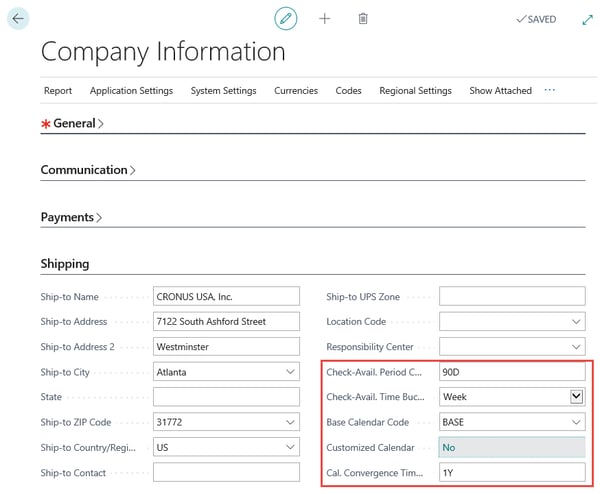Open System Settings menu
Screen dimensions: 600x494
[223, 91]
